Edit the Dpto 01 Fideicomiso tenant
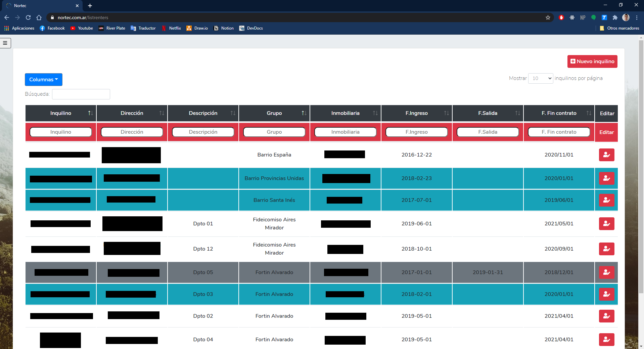The width and height of the screenshot is (644, 349). point(606,224)
